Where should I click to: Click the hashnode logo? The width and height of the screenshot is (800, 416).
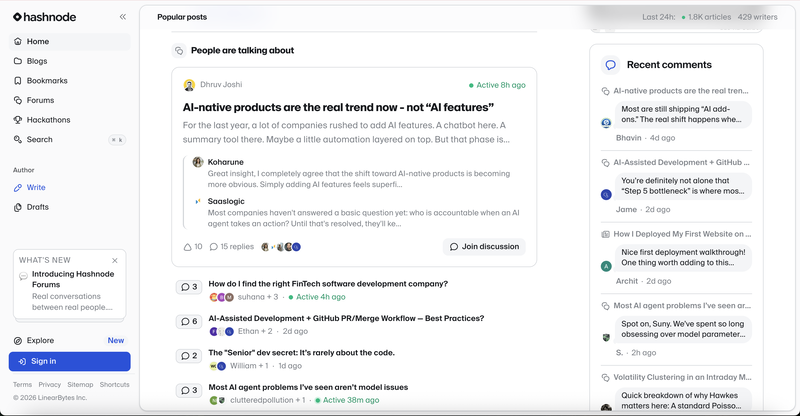[x=44, y=17]
